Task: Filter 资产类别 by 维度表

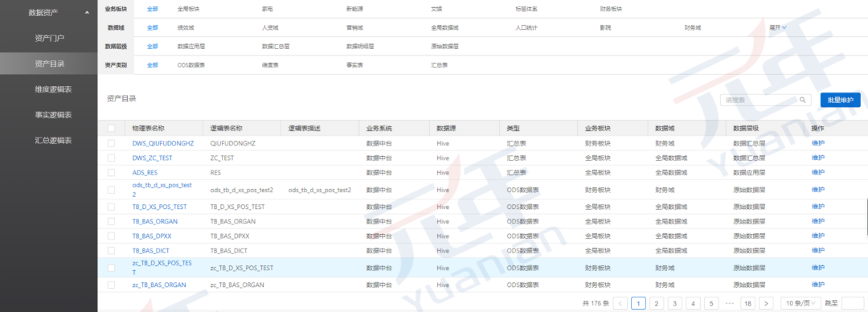Action: point(270,65)
